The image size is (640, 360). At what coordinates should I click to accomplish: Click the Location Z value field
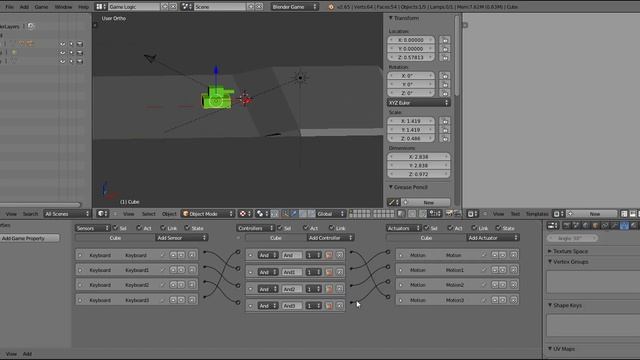(411, 58)
